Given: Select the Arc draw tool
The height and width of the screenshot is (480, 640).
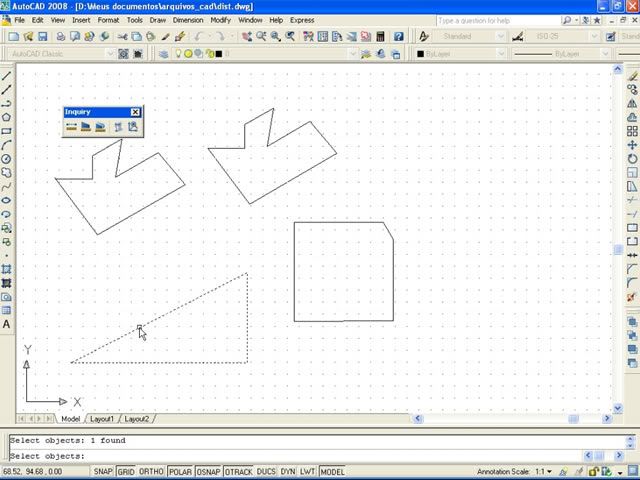Looking at the screenshot, I should [x=6, y=145].
